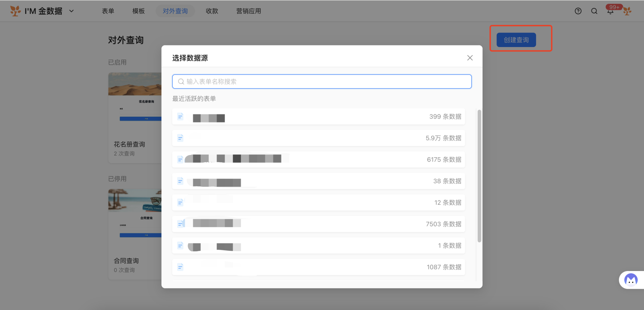Expand the I'M 金数据 workspace dropdown arrow
The image size is (644, 310).
click(x=71, y=11)
